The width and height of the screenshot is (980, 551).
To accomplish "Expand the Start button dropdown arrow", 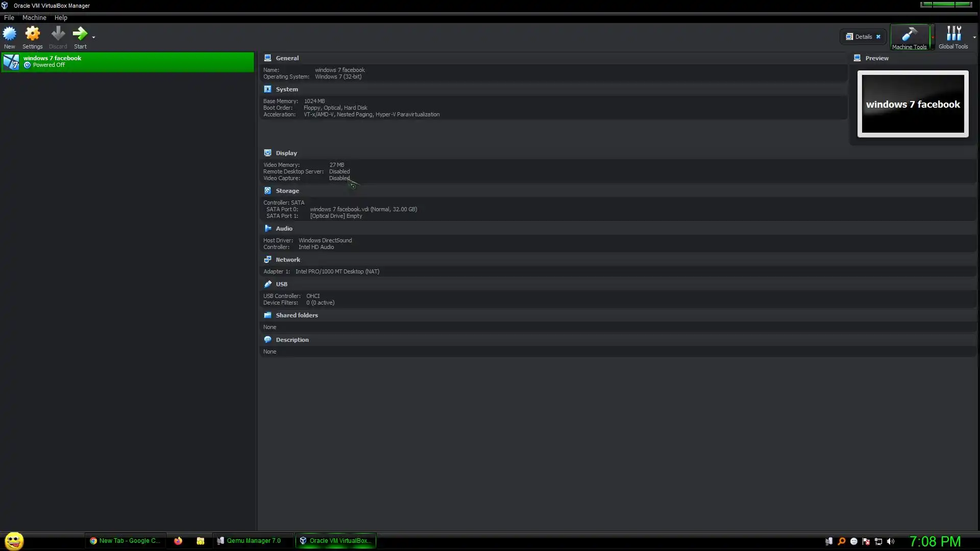I will click(x=93, y=37).
